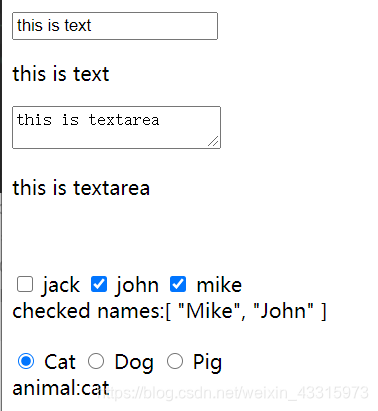Image resolution: width=378 pixels, height=411 pixels.
Task: Focus the textarea containing 'this is textarea'
Action: 116,127
